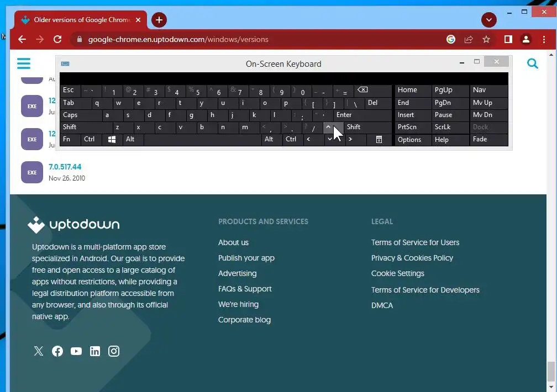Click the Home key on keyboard
Screen dimensions: 557x392
click(413, 91)
